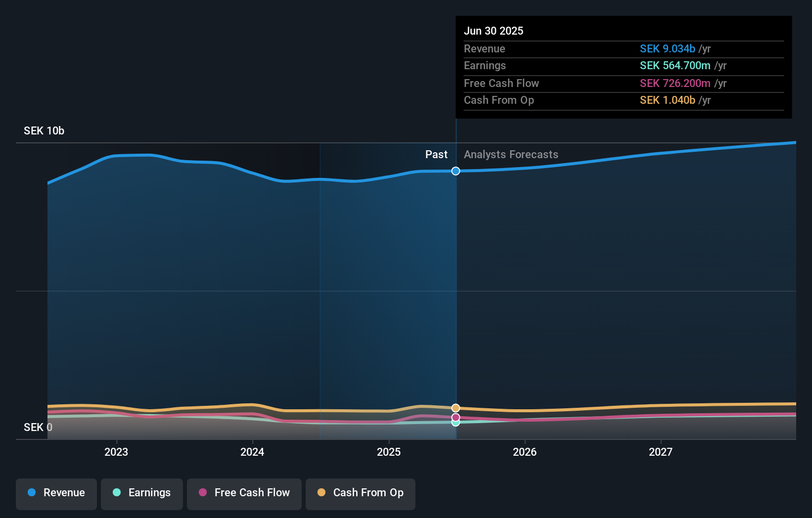The width and height of the screenshot is (812, 518).
Task: Click the Cash From Op label in tooltip
Action: point(499,100)
